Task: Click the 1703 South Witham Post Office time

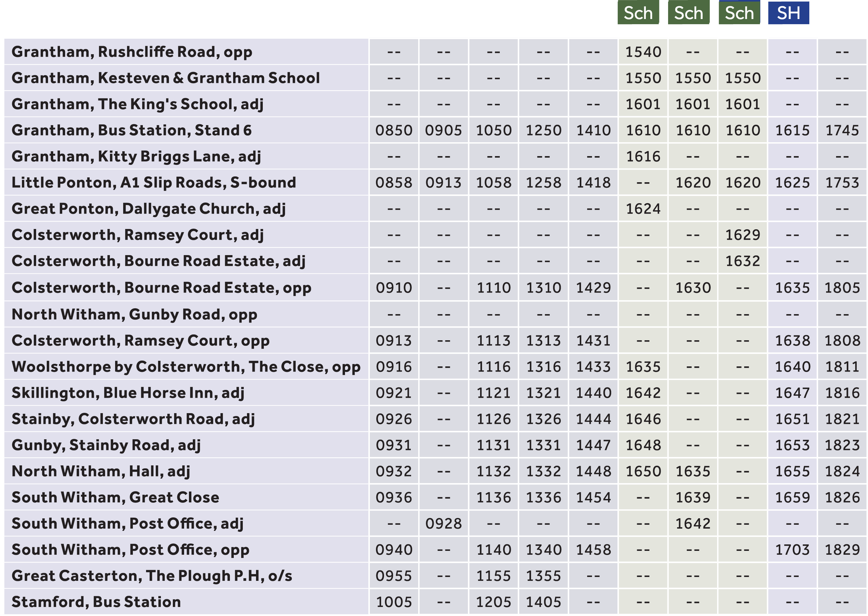Action: [x=792, y=550]
